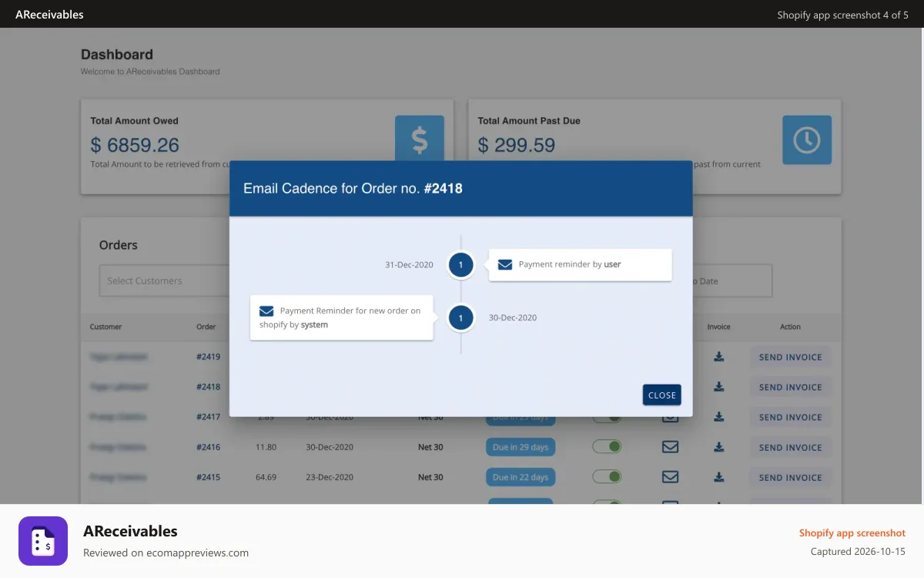Click the Dashboard heading

pyautogui.click(x=117, y=55)
